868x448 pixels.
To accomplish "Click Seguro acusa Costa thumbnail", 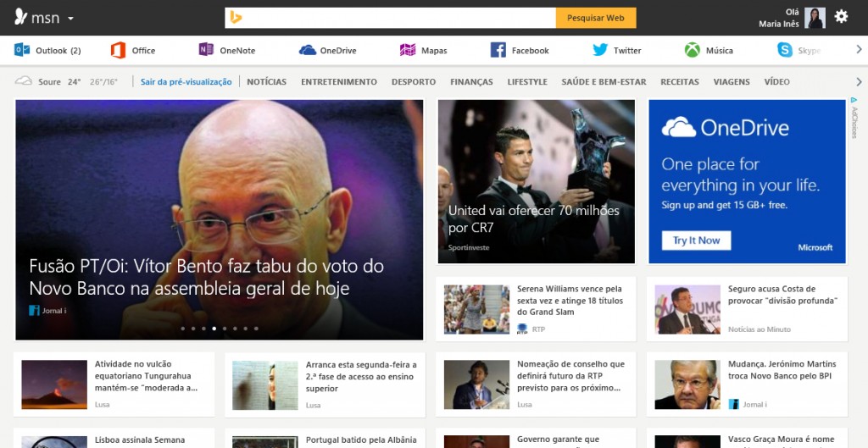I will point(687,309).
